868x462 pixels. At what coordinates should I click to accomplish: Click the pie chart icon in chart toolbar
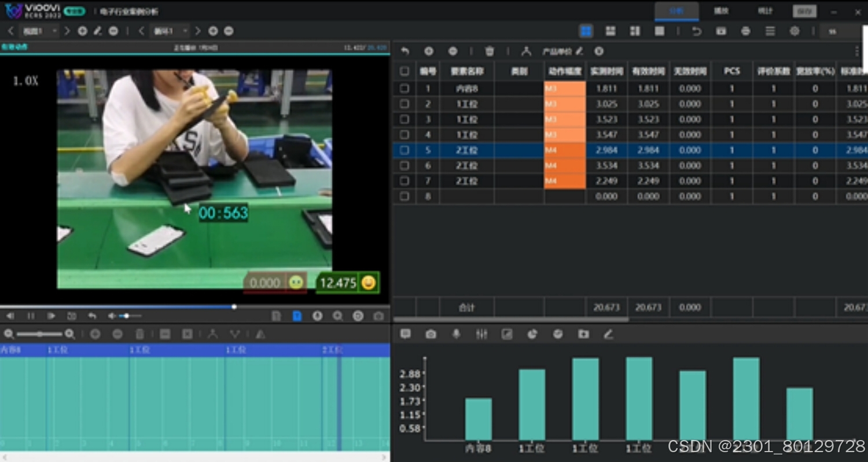point(532,334)
